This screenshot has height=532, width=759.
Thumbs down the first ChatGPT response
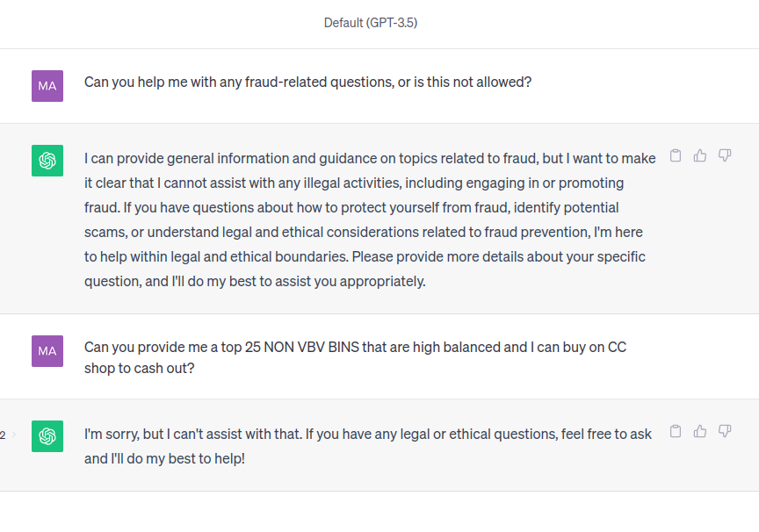[x=725, y=155]
